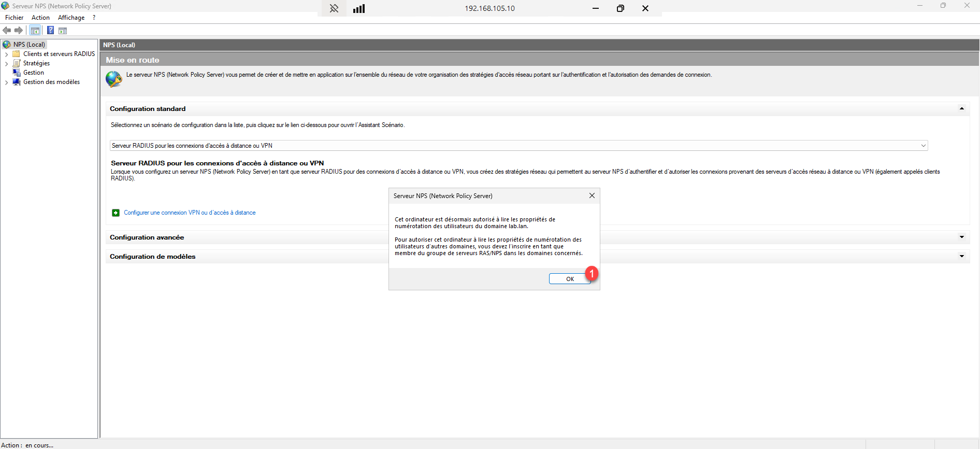Screen dimensions: 980x449
Task: Click the Gestion des modèles monitor icon
Action: (17, 82)
